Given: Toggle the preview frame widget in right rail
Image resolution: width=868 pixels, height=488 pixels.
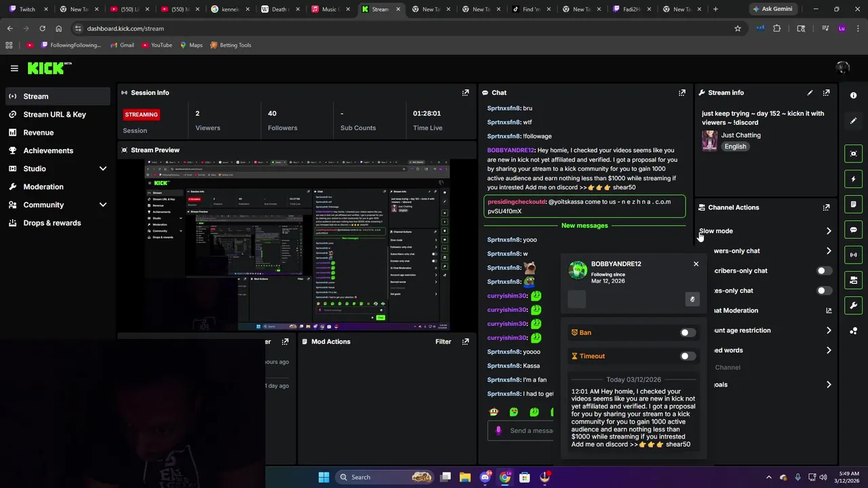Looking at the screenshot, I should coord(853,154).
